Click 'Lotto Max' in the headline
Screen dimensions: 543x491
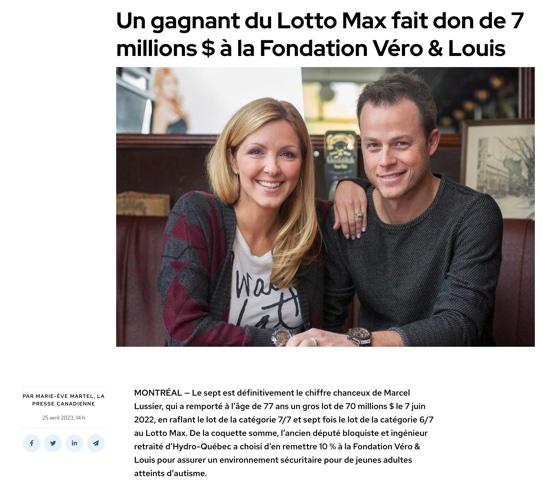[331, 21]
